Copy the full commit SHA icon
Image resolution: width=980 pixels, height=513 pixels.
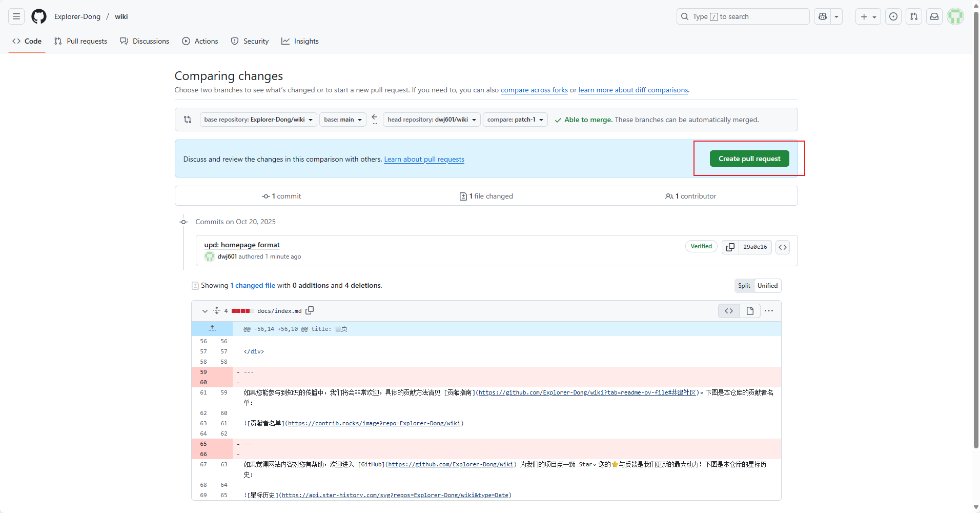[730, 247]
